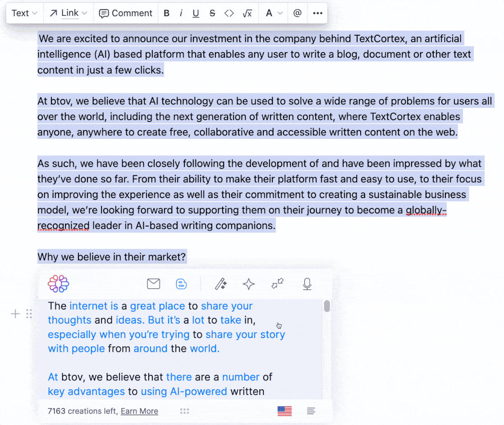Open the Link dropdown in toolbar
The width and height of the screenshot is (504, 425).
pos(69,13)
